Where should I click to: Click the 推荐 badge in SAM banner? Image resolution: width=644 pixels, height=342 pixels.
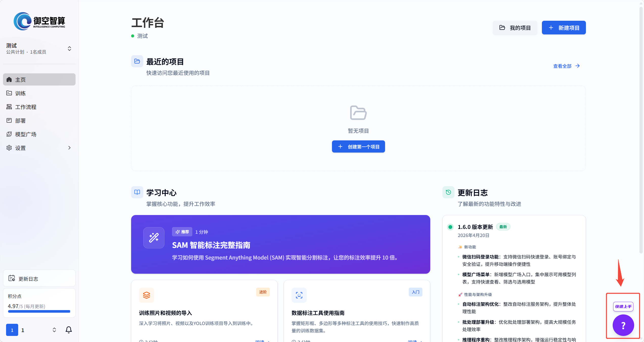click(182, 232)
